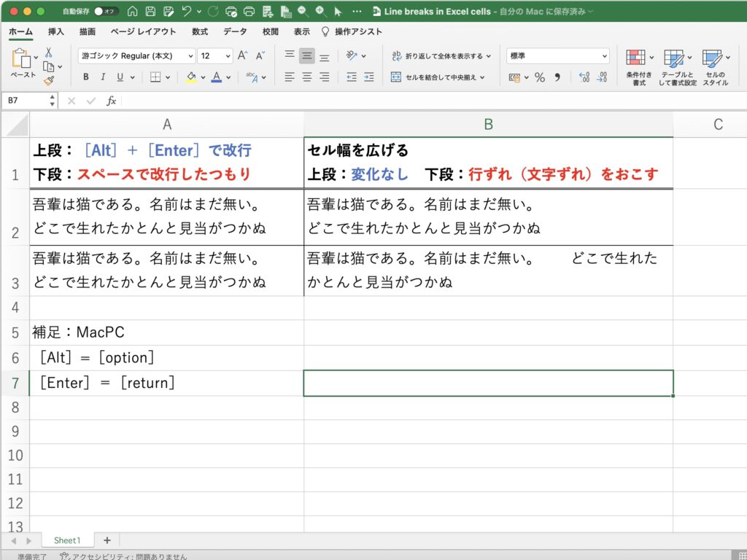Select the Format Painter brush icon
The width and height of the screenshot is (747, 560).
click(x=48, y=81)
